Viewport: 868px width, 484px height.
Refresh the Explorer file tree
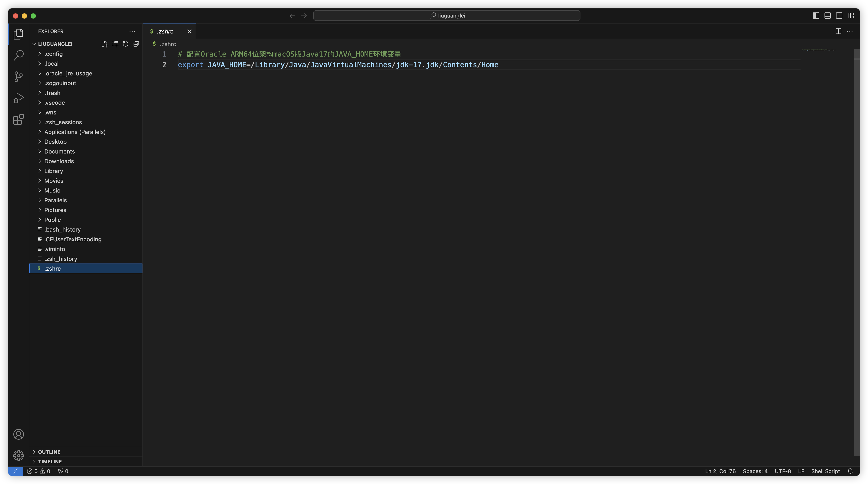(x=125, y=44)
